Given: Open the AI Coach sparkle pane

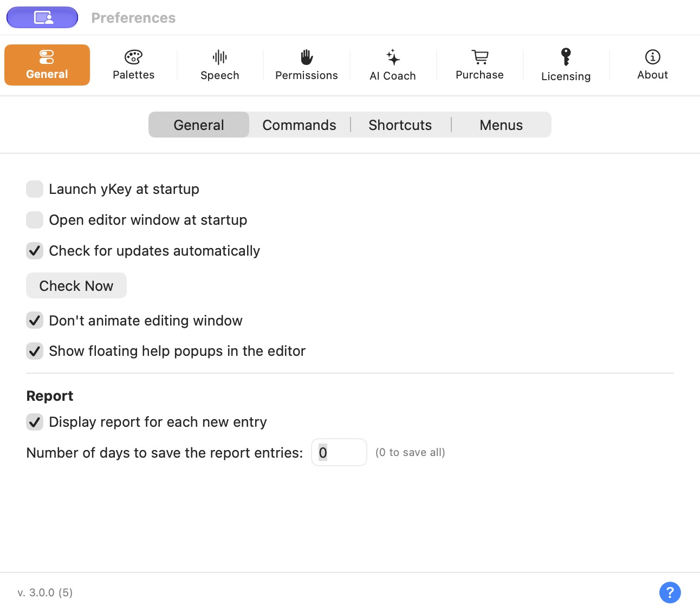Looking at the screenshot, I should click(393, 65).
